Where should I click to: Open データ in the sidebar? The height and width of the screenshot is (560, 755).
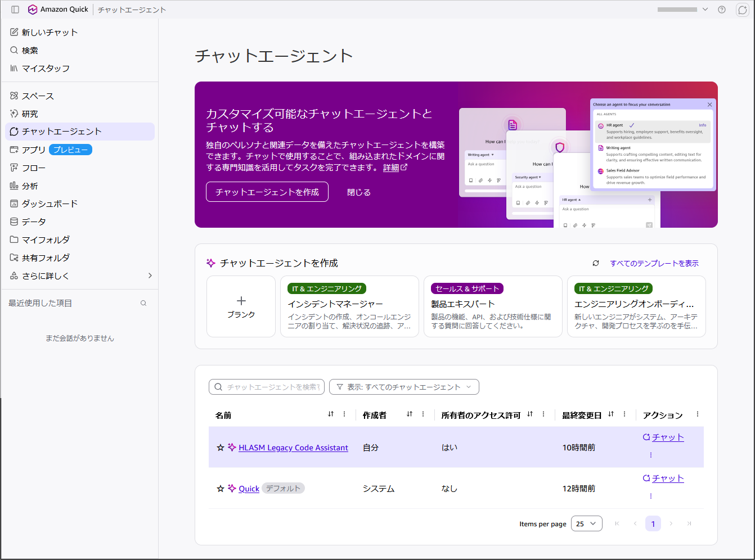(28, 222)
